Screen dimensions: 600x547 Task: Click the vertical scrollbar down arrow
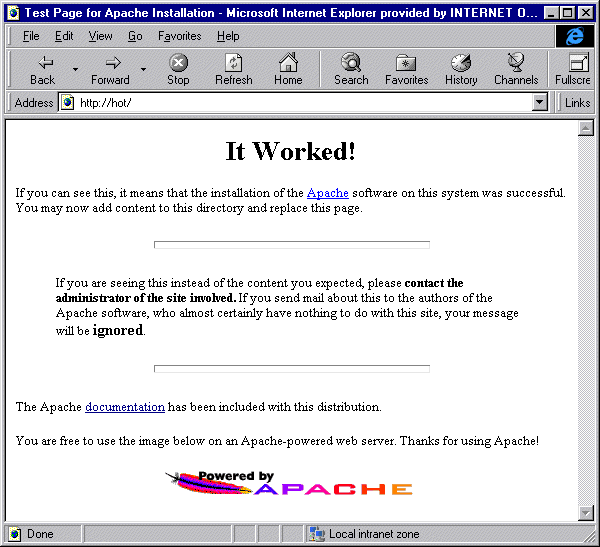tap(586, 512)
